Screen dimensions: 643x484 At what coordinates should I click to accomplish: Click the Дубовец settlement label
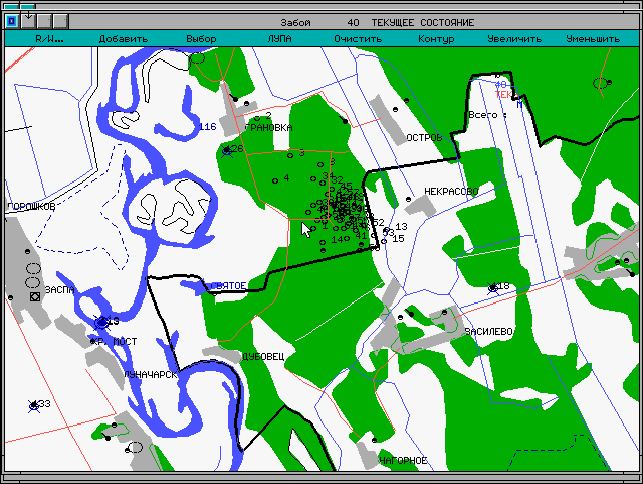pyautogui.click(x=263, y=356)
